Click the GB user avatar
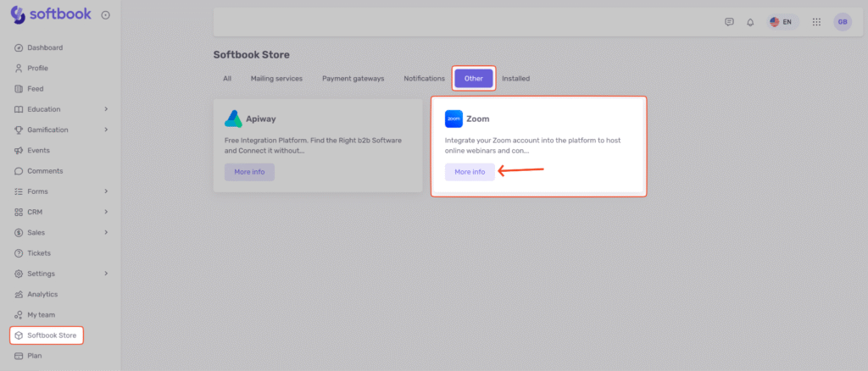Image resolution: width=868 pixels, height=371 pixels. (x=842, y=22)
